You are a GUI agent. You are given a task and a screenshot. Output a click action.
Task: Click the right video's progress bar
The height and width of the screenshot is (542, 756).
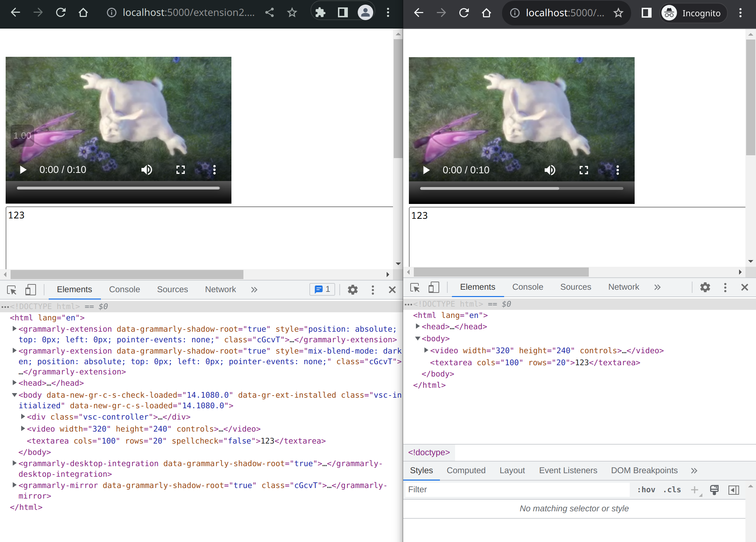pos(521,188)
